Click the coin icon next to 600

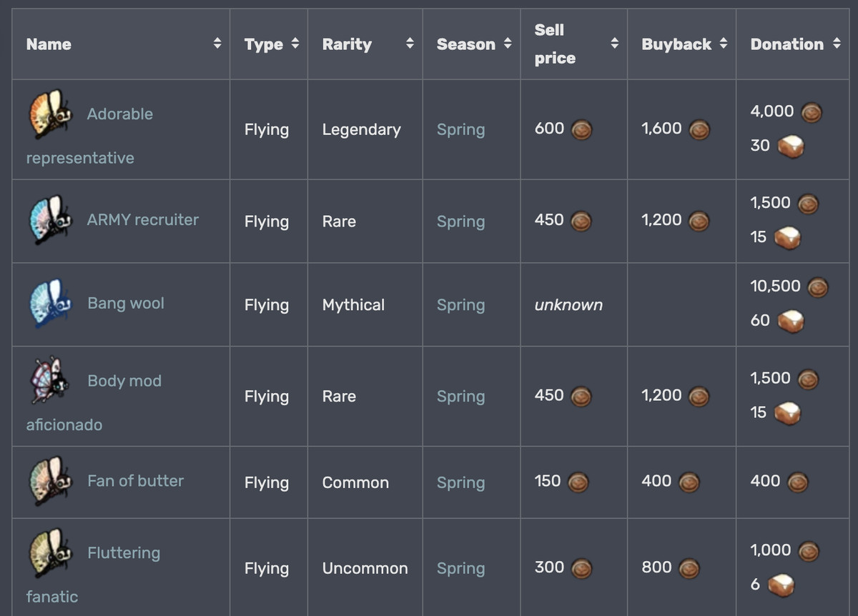[x=582, y=129]
